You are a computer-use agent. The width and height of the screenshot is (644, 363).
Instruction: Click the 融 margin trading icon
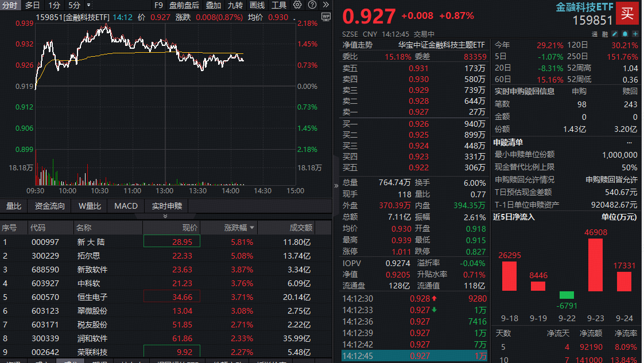604,34
